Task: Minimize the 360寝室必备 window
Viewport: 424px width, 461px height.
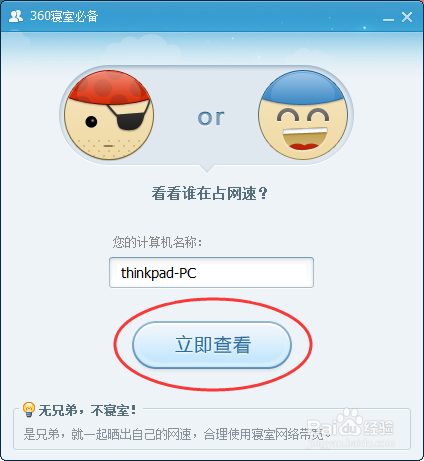Action: 388,17
